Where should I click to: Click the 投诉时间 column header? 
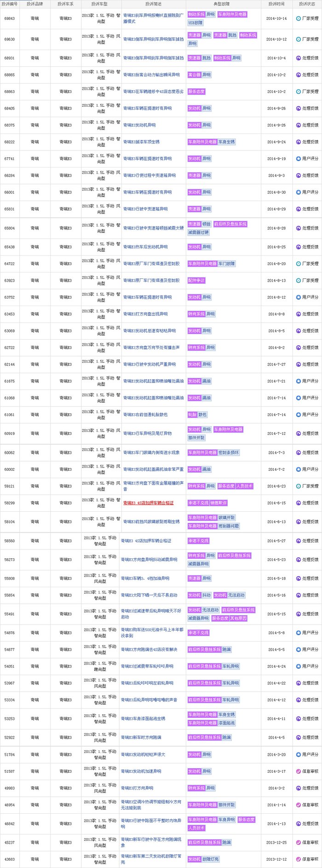tap(276, 4)
